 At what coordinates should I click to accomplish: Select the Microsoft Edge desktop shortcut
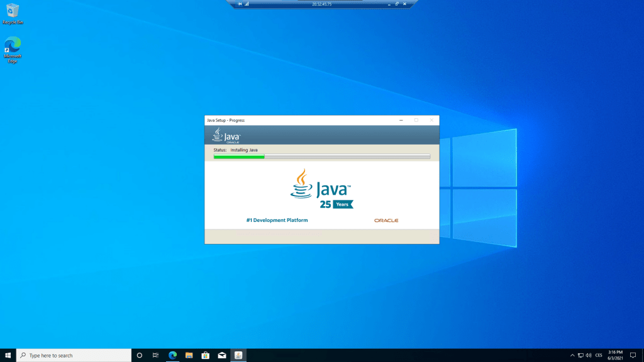click(x=13, y=50)
